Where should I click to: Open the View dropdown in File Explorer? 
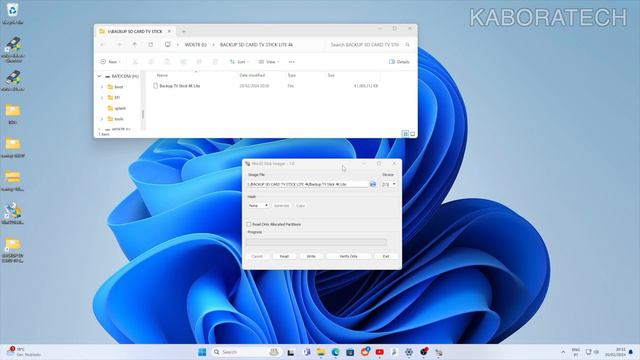pyautogui.click(x=269, y=62)
